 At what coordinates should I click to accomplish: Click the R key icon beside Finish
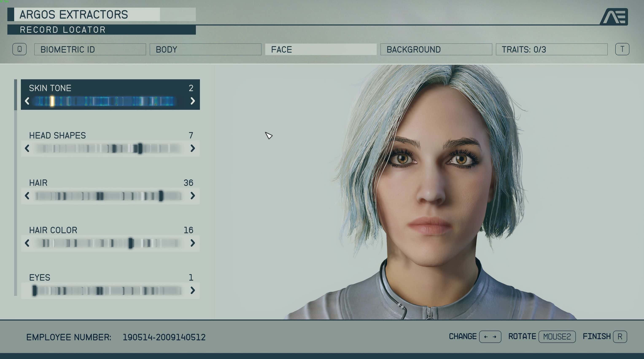click(620, 337)
